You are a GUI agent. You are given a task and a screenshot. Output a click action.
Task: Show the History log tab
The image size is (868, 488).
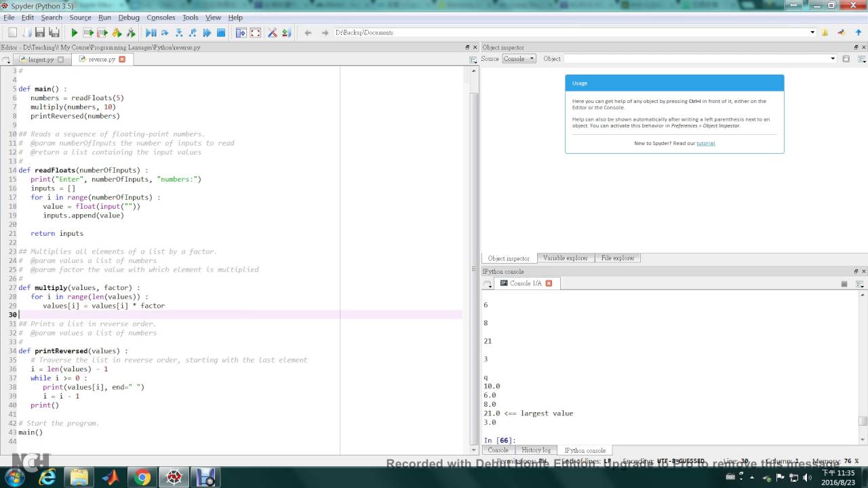[x=536, y=450]
